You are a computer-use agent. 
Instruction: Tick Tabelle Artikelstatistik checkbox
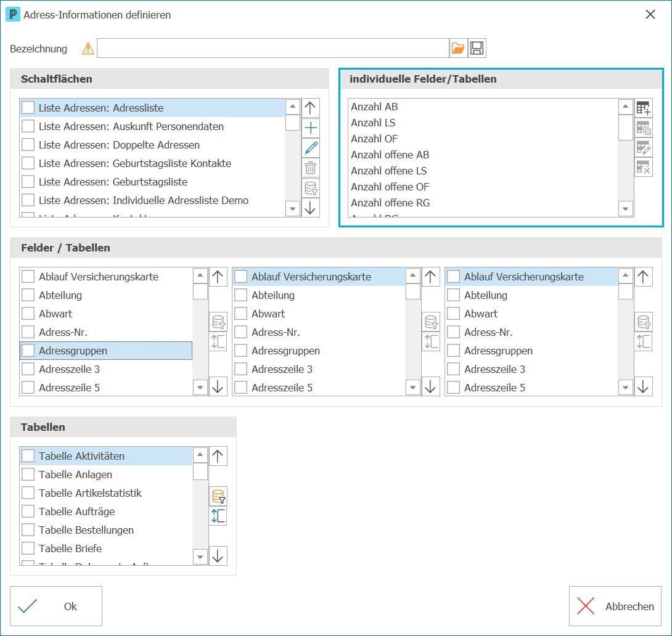[x=28, y=493]
